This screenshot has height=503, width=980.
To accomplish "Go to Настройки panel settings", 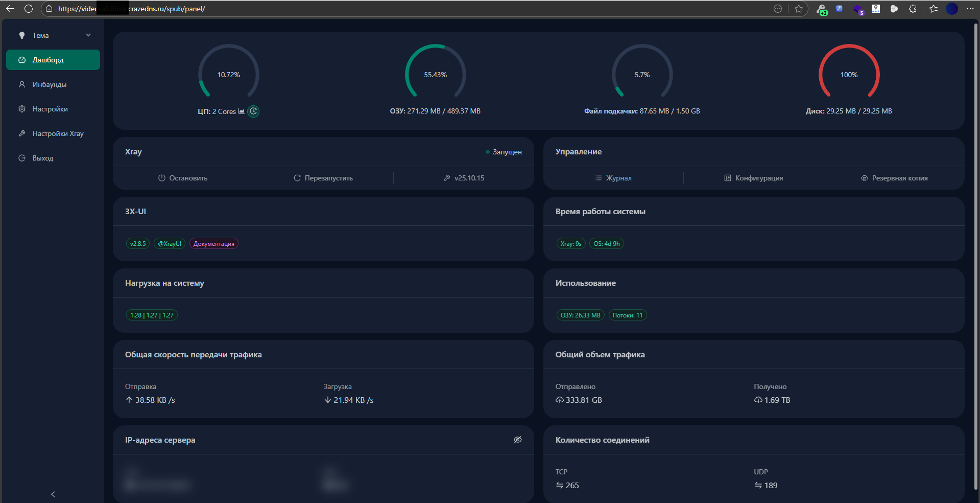I will point(50,109).
